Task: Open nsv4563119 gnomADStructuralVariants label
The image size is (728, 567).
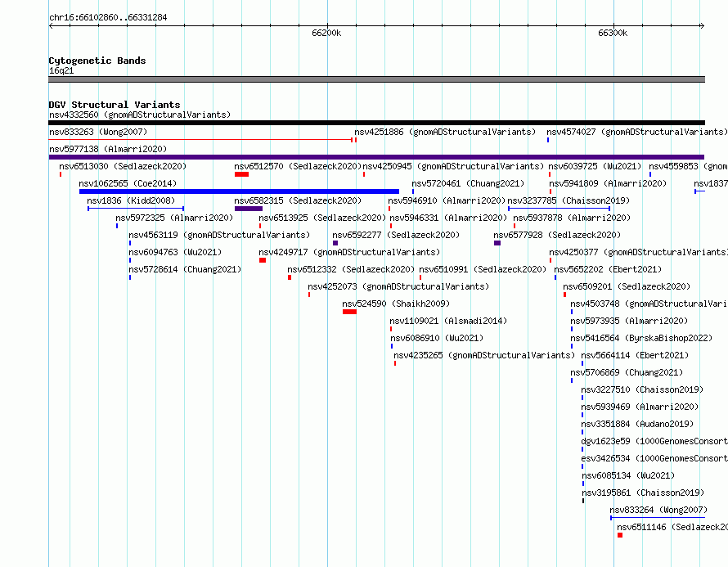Action: click(x=219, y=235)
